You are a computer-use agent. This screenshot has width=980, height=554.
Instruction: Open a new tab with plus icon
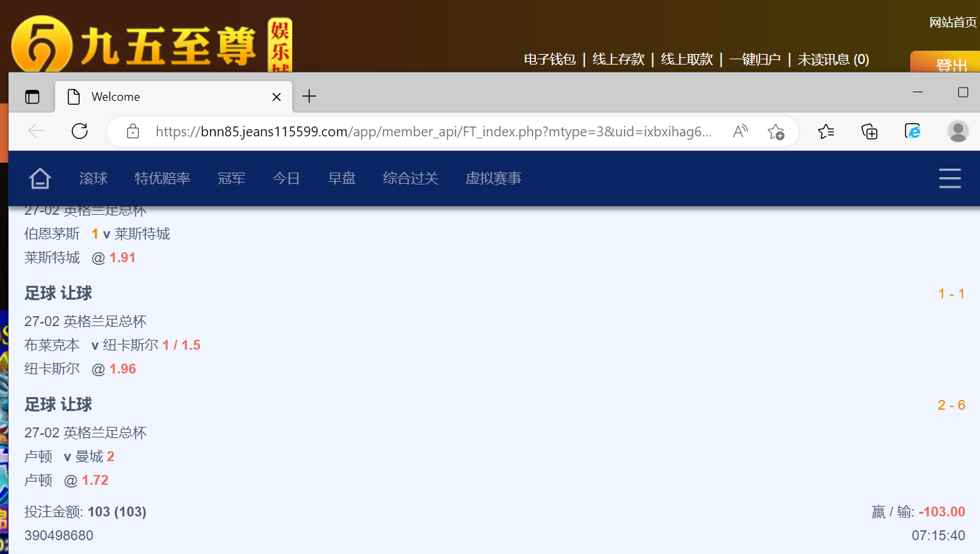pyautogui.click(x=309, y=97)
